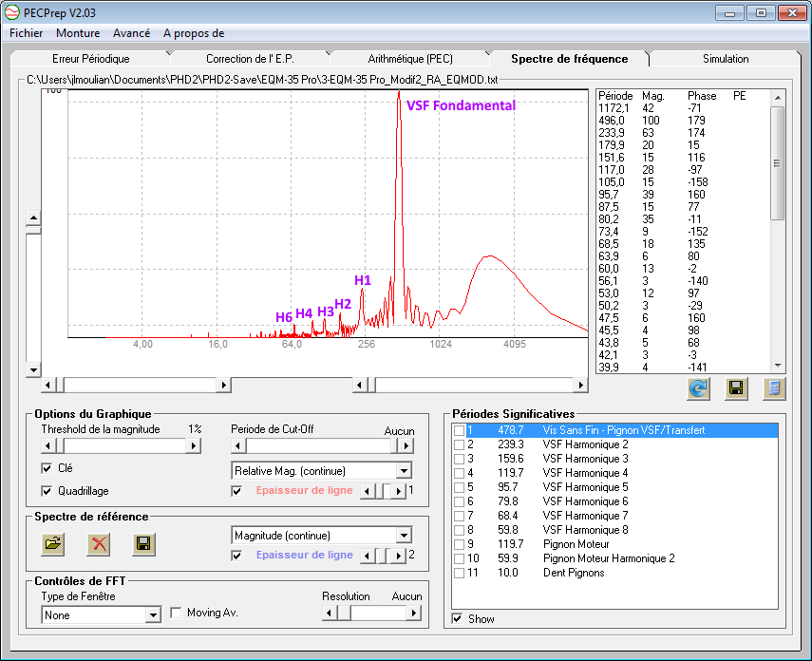Switch to the Erreur Périodique tab
Screen dimensions: 812x661
pos(90,59)
